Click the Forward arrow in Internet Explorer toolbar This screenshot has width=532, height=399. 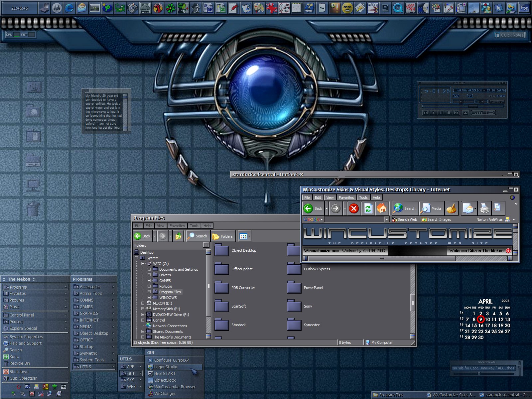(x=335, y=208)
